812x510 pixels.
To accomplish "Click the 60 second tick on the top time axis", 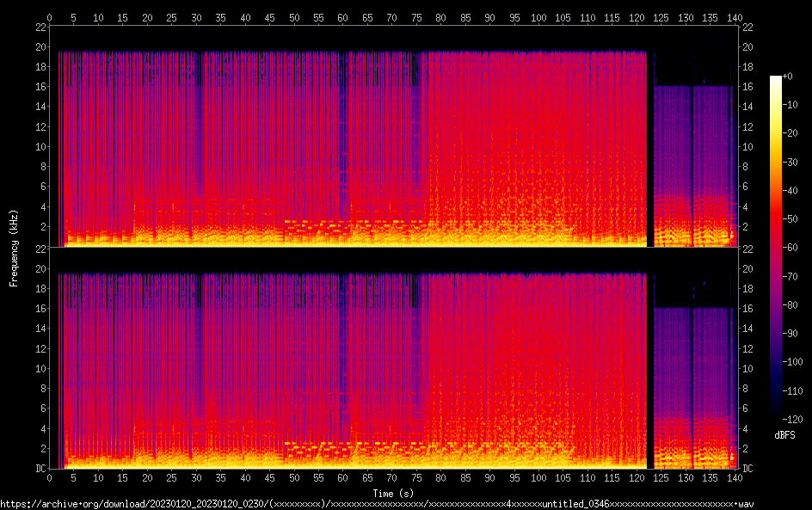I will 343,17.
